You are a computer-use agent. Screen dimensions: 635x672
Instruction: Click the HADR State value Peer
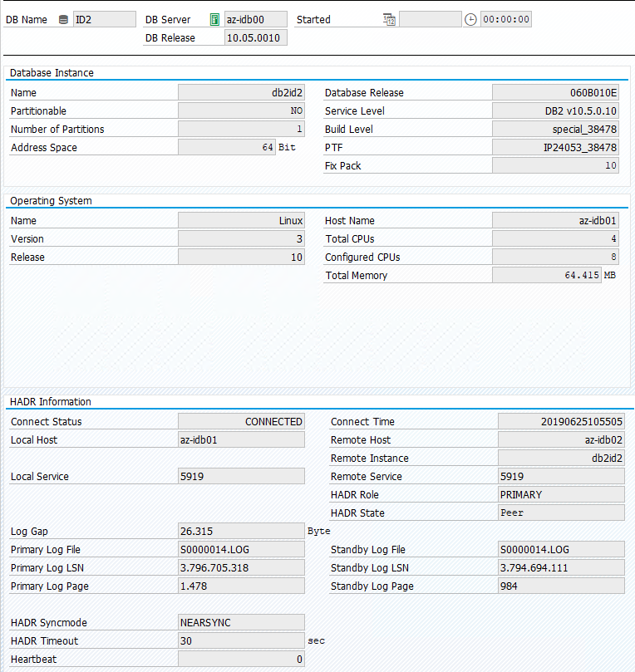click(561, 513)
